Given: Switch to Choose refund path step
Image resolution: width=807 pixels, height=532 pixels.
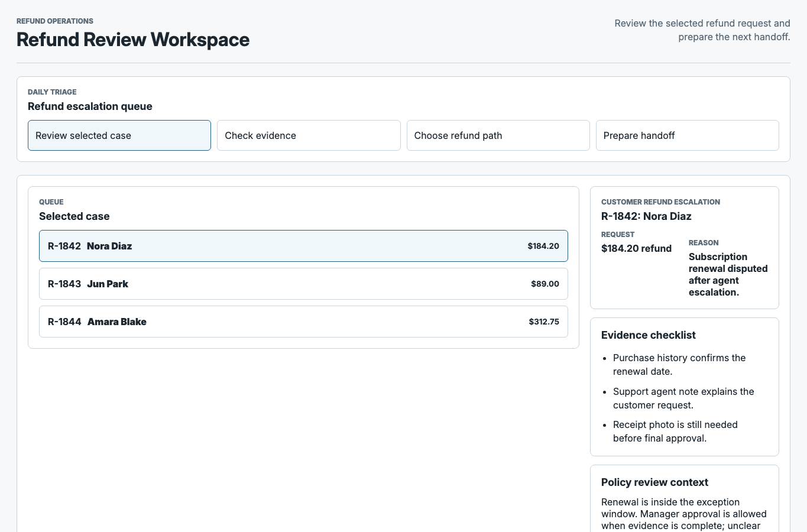Looking at the screenshot, I should (x=498, y=135).
